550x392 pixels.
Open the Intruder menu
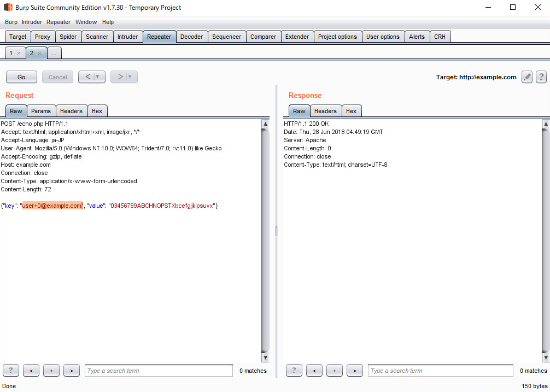tap(32, 22)
